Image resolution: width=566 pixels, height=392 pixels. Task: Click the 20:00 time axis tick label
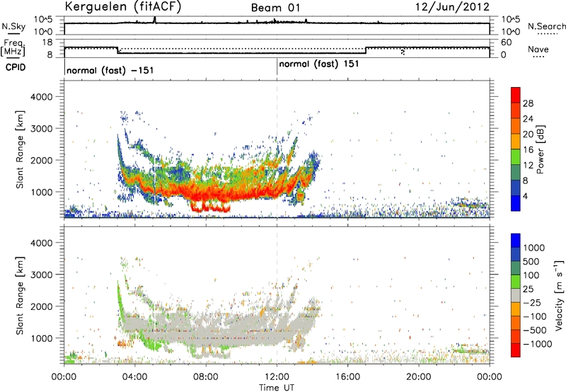pos(419,377)
